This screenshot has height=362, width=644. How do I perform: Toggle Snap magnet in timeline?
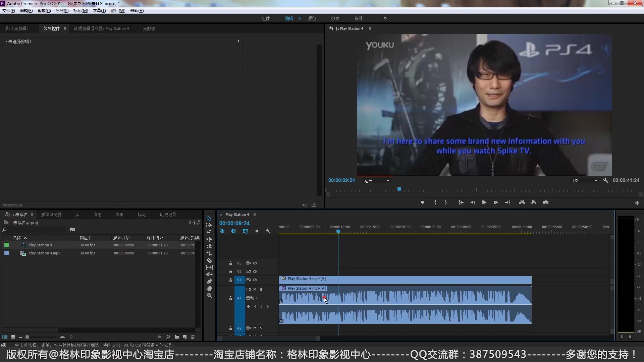(234, 231)
